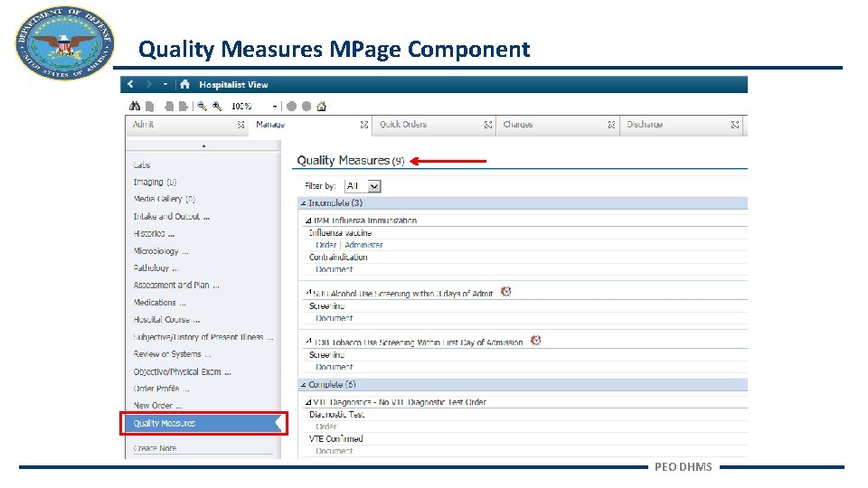Switch to the Discharge tab
This screenshot has width=868, height=488.
point(645,125)
